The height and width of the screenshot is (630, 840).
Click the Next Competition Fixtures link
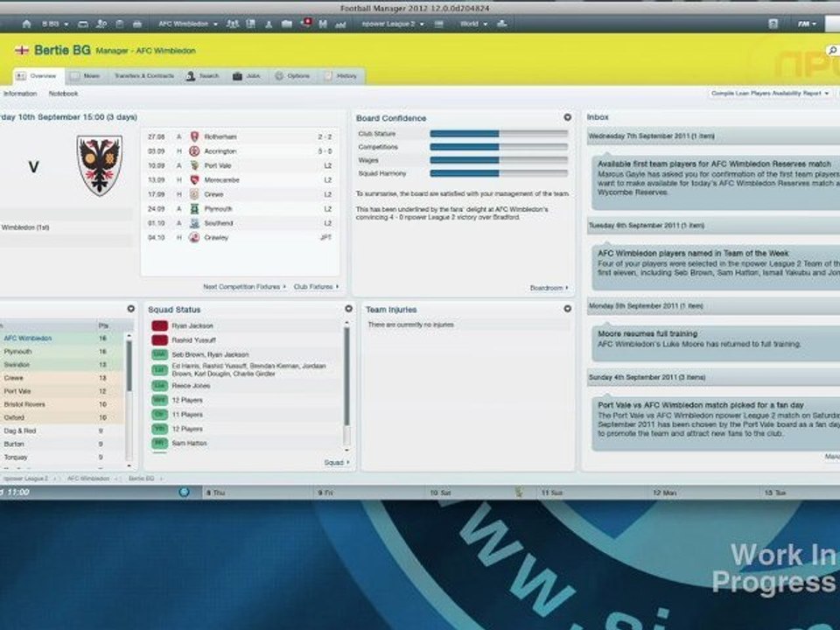tap(244, 287)
